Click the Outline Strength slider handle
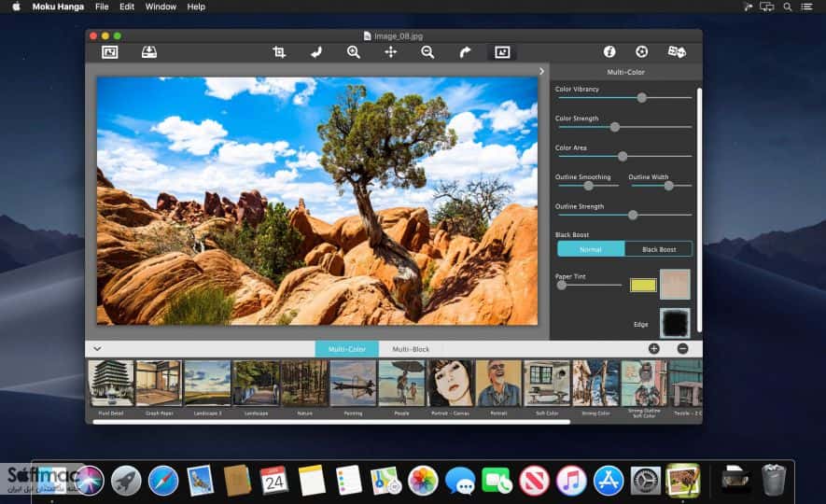The image size is (826, 504). [633, 215]
